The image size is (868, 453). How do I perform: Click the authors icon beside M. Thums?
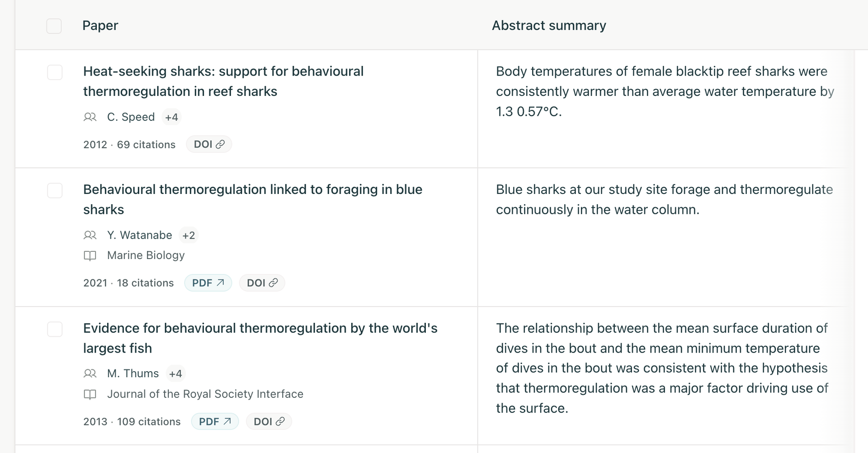click(90, 373)
